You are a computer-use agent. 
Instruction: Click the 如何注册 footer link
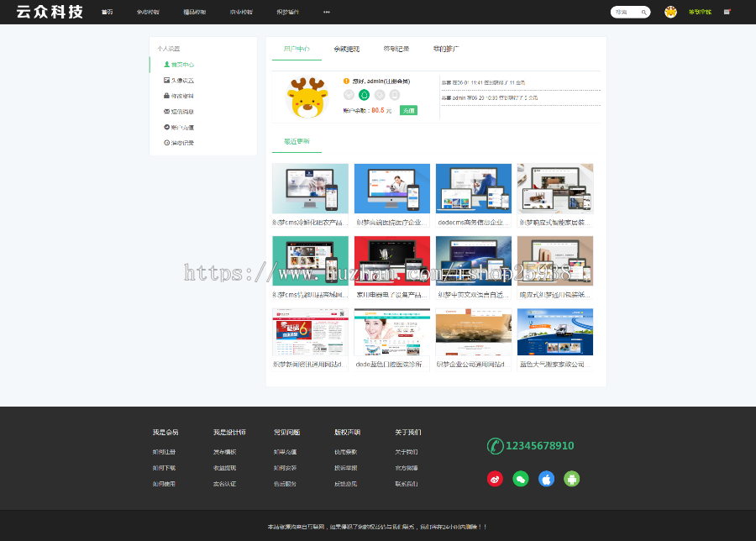(164, 452)
